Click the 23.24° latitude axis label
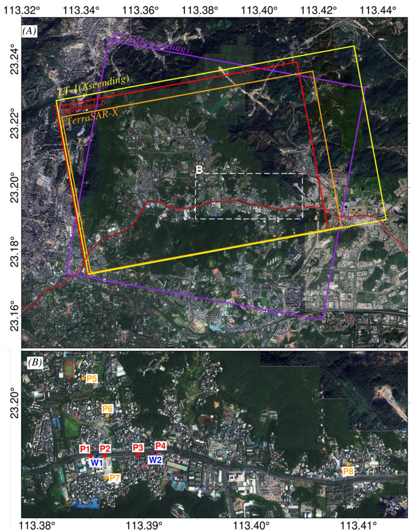 [x=14, y=59]
